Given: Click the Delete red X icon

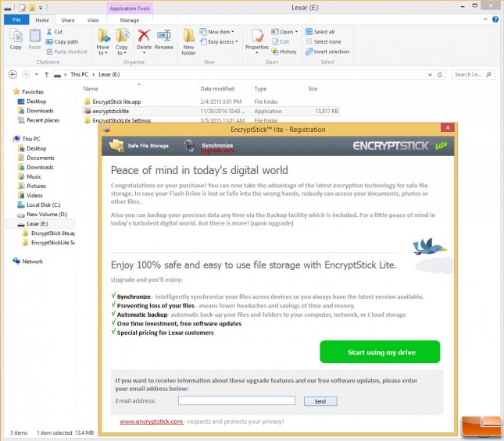Looking at the screenshot, I should (144, 36).
